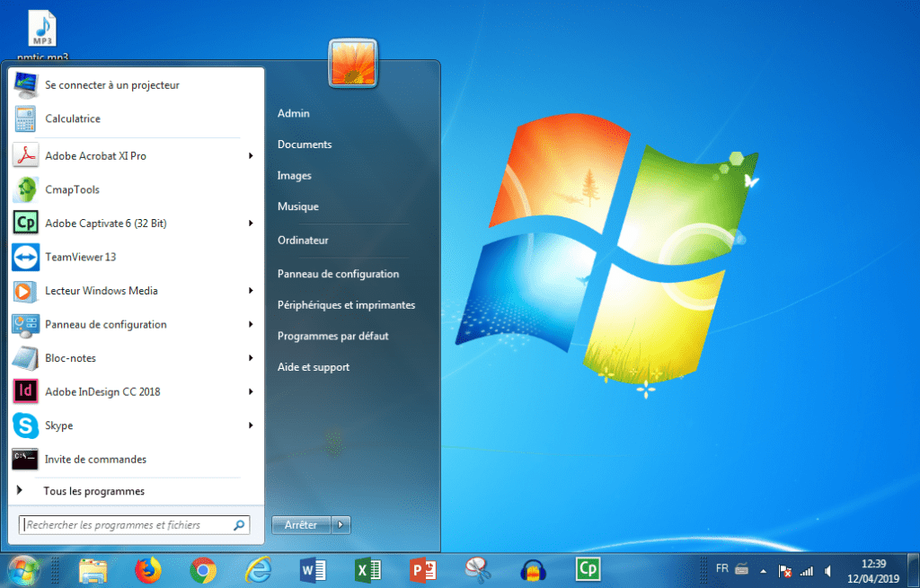Image resolution: width=920 pixels, height=588 pixels.
Task: Open Internet Explorer in the taskbar
Action: pyautogui.click(x=258, y=570)
